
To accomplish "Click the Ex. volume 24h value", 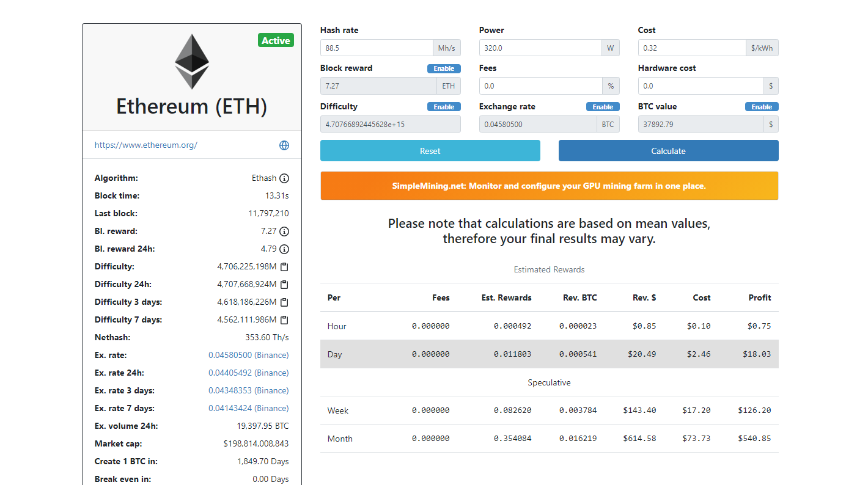I will [263, 426].
